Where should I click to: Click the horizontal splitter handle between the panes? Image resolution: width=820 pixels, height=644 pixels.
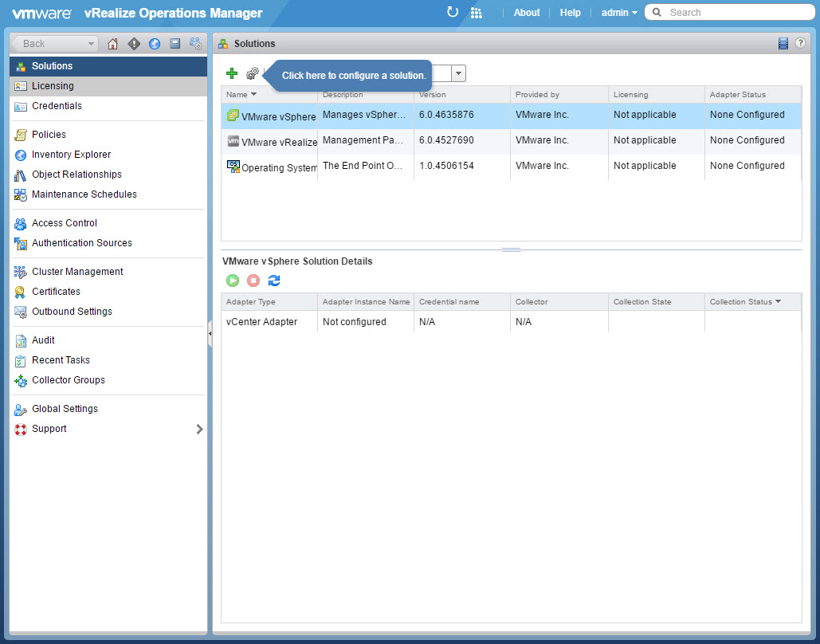[511, 250]
